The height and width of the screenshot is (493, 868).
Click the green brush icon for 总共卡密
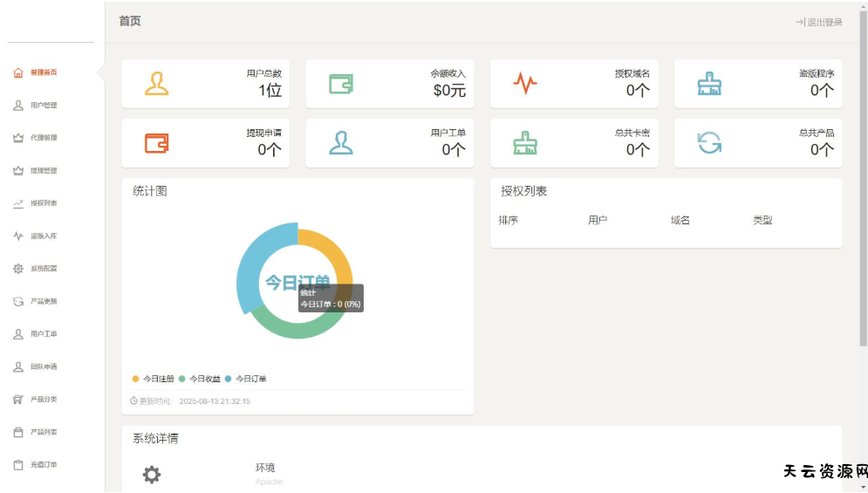click(525, 143)
